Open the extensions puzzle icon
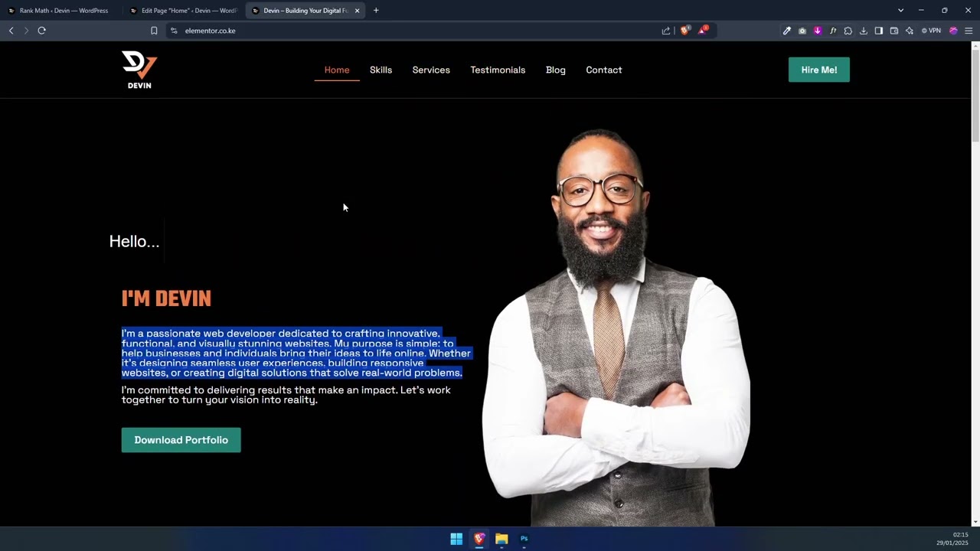The height and width of the screenshot is (551, 980). point(848,31)
